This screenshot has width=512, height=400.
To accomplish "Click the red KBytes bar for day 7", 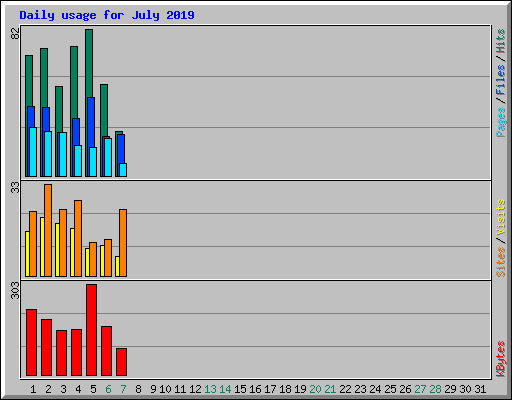I will 121,362.
